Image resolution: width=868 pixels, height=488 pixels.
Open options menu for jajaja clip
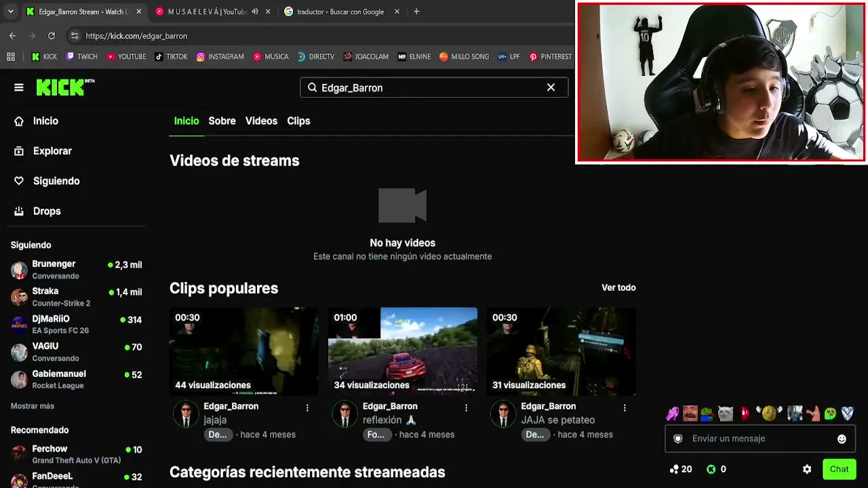(307, 407)
